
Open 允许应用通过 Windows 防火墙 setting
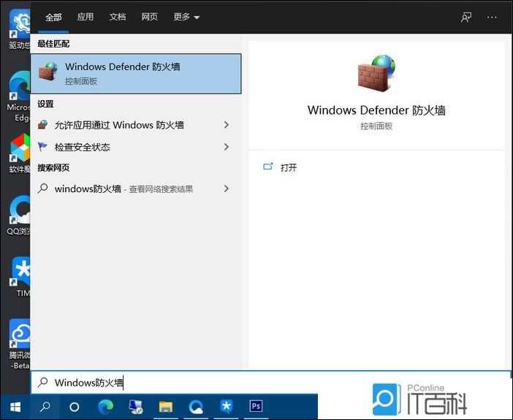click(x=136, y=125)
